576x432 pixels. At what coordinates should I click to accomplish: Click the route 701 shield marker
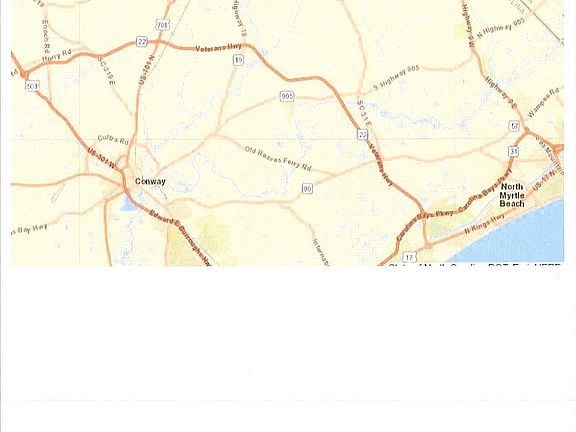(x=162, y=25)
